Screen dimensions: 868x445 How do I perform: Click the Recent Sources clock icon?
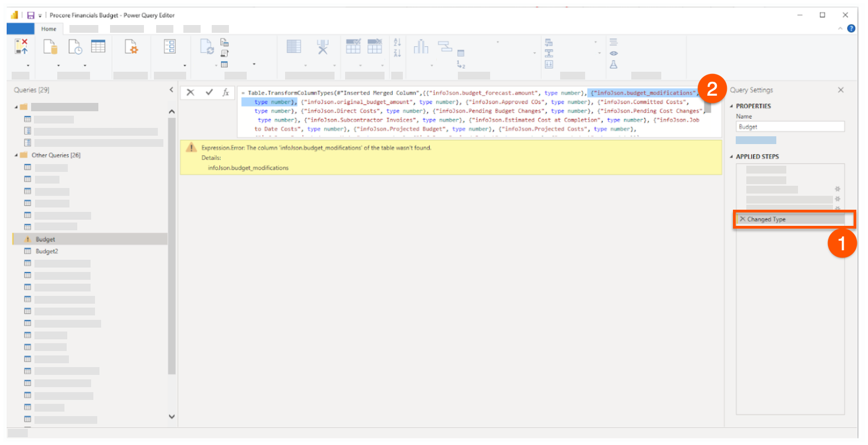click(76, 47)
